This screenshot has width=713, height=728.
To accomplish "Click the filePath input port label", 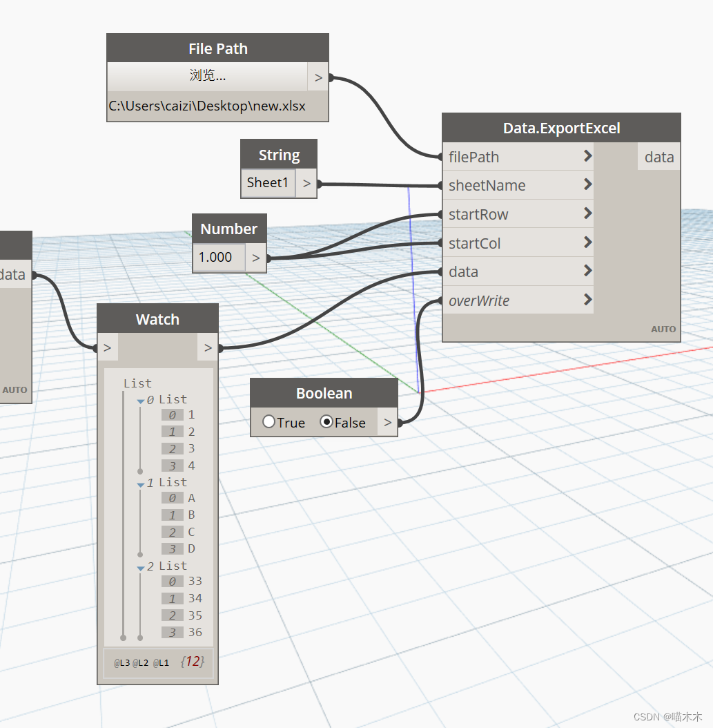I will (473, 157).
